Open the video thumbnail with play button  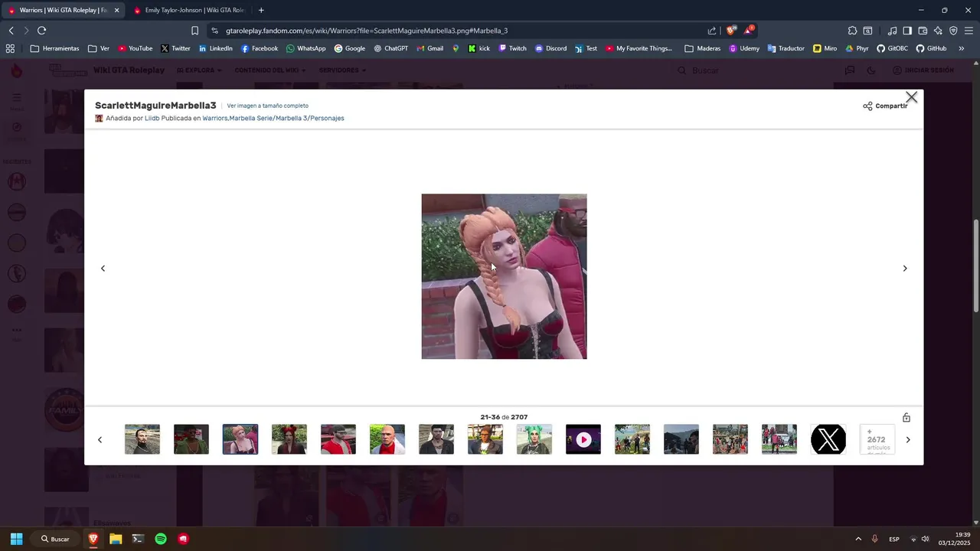(583, 439)
